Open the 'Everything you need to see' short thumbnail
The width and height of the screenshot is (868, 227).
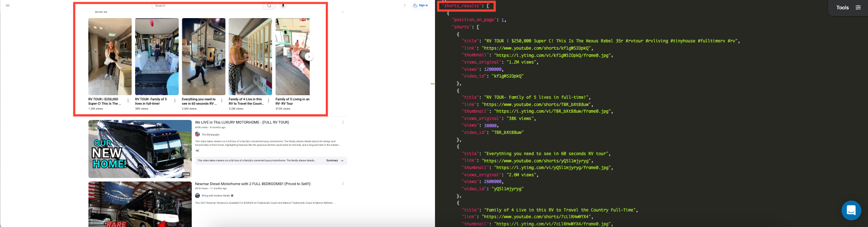tap(204, 56)
